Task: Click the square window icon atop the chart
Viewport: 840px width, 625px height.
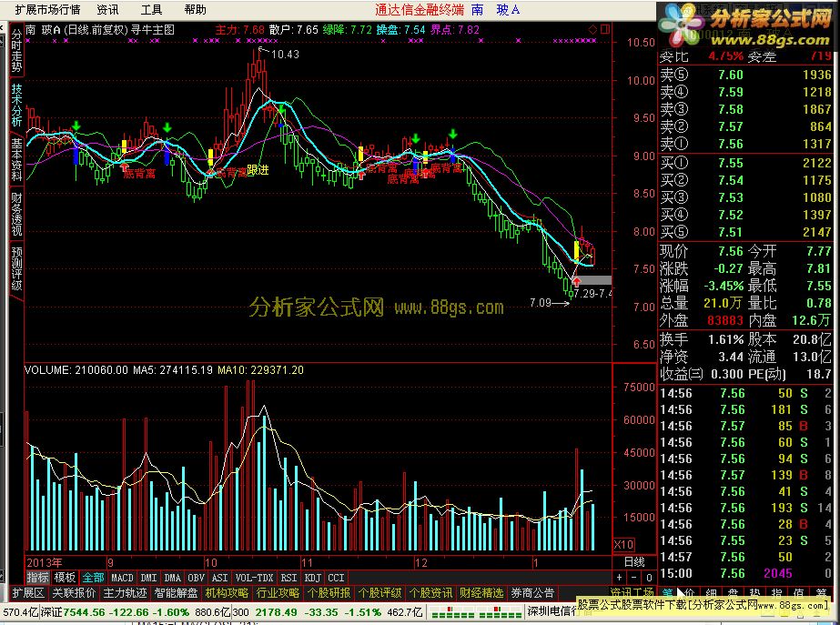Action: point(605,29)
